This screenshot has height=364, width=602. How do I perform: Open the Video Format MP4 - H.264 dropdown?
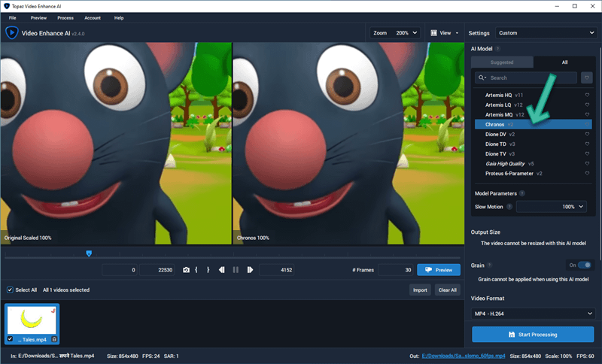point(533,314)
